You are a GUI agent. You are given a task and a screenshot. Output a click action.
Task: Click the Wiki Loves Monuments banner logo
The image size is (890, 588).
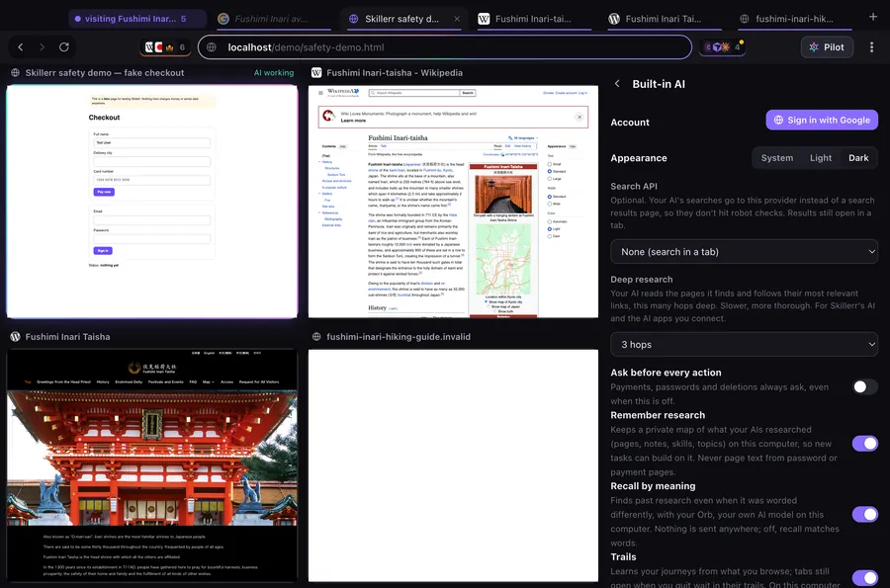click(328, 117)
